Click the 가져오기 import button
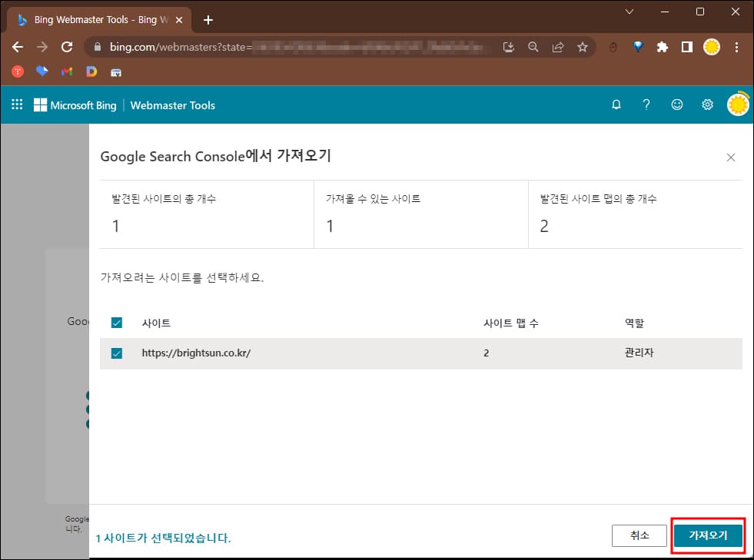This screenshot has width=754, height=560. (708, 535)
